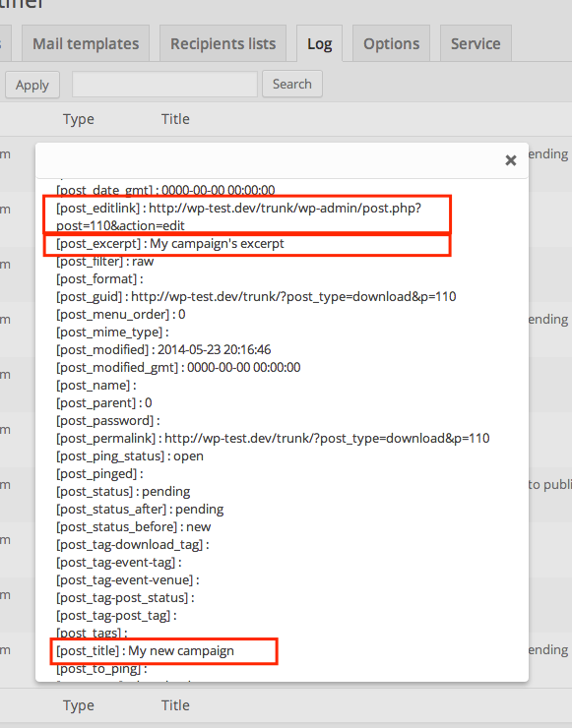
Task: Click the post_title My new campaign line
Action: pyautogui.click(x=145, y=651)
